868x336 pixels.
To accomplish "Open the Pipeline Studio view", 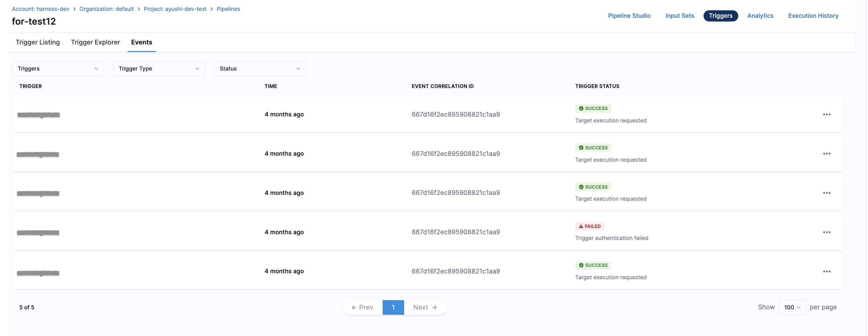I will click(629, 16).
